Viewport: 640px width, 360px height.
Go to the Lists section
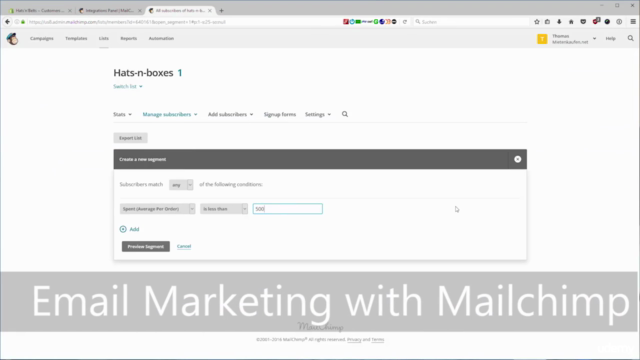pyautogui.click(x=104, y=38)
